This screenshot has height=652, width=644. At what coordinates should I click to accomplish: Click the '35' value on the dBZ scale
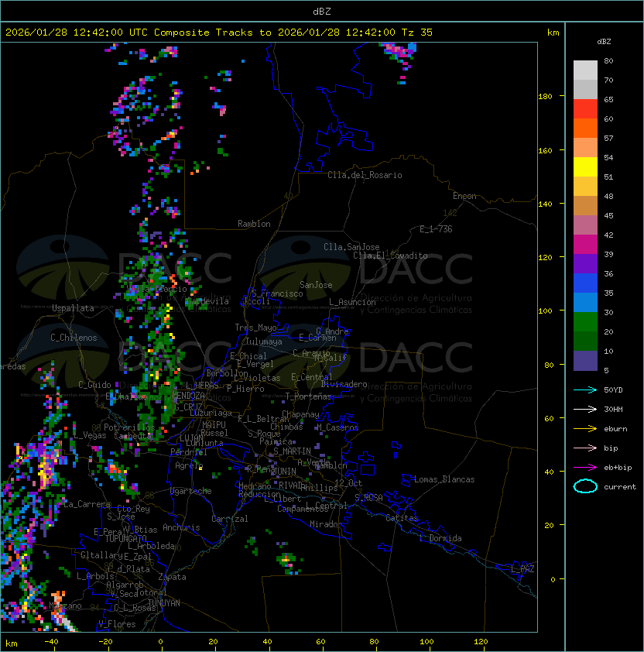click(608, 293)
